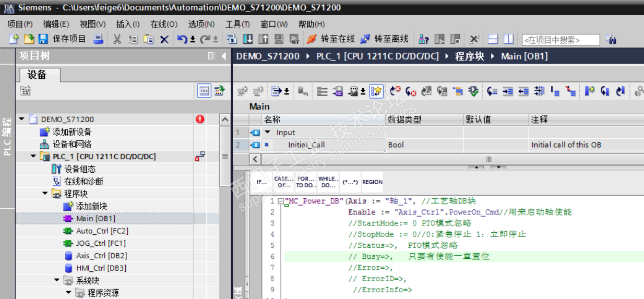Image resolution: width=644 pixels, height=299 pixels.
Task: Insert WHILE DO loop template
Action: 328,182
